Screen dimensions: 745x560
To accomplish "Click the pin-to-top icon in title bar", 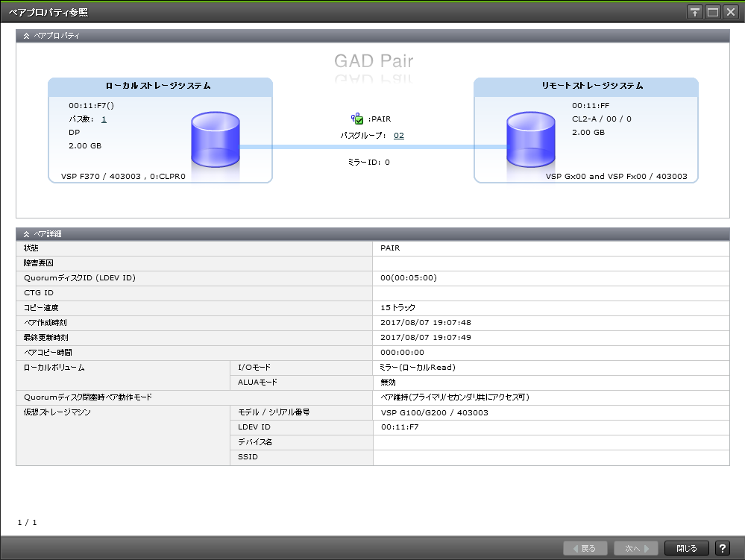I will click(694, 12).
